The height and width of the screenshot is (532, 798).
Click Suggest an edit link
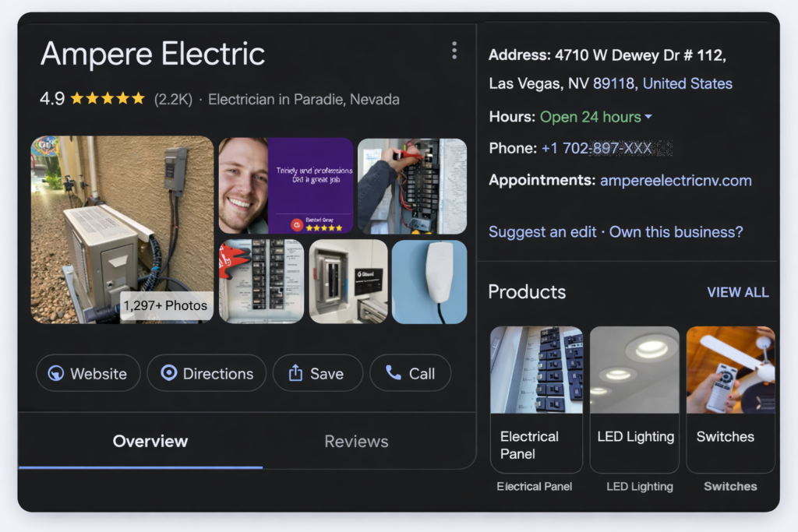tap(542, 232)
